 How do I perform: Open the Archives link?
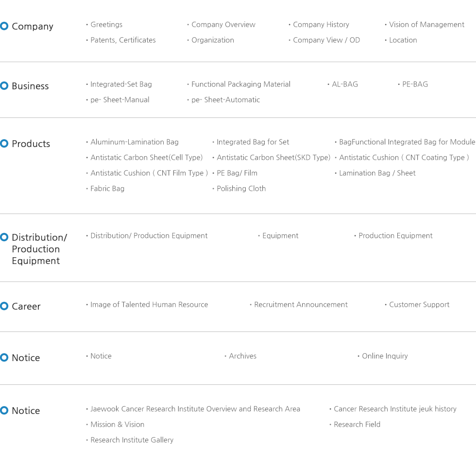[242, 356]
